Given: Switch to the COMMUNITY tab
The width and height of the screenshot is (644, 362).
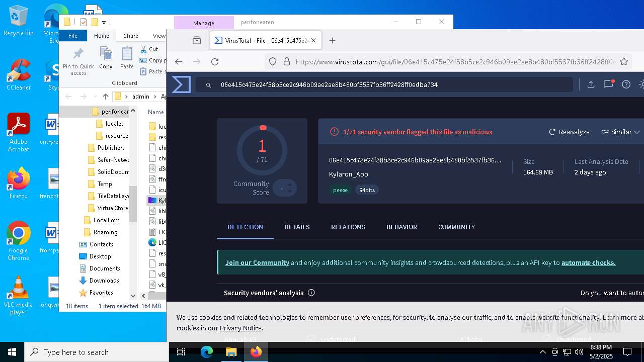Looking at the screenshot, I should tap(456, 227).
